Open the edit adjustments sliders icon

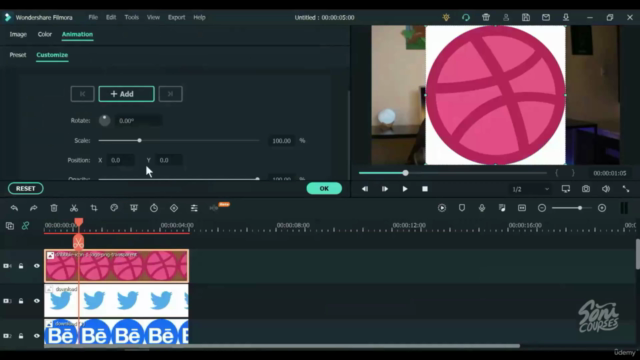194,208
